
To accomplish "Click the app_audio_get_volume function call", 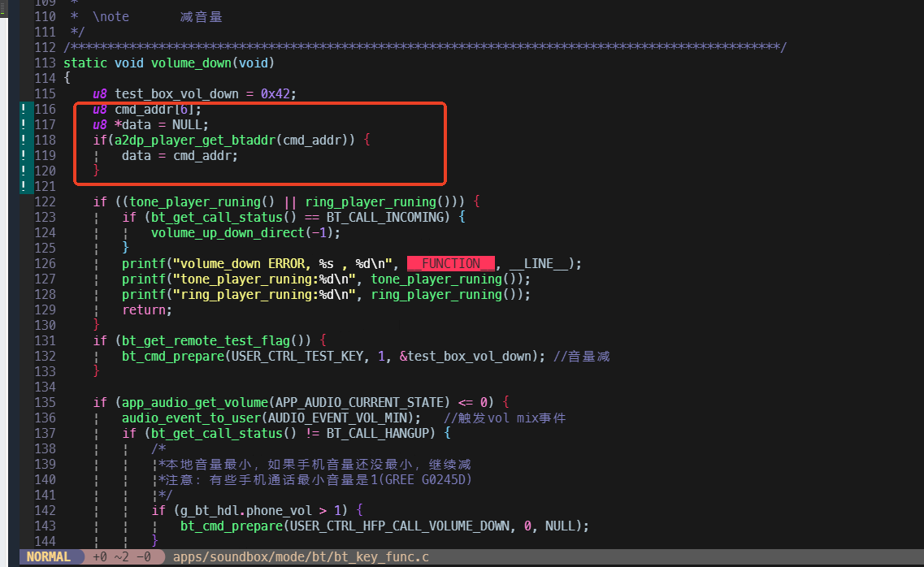I will 195,403.
